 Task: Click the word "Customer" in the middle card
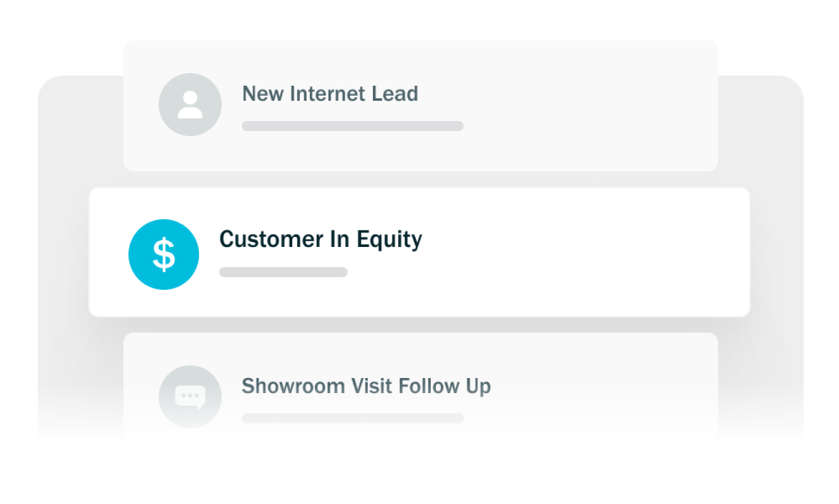[263, 239]
